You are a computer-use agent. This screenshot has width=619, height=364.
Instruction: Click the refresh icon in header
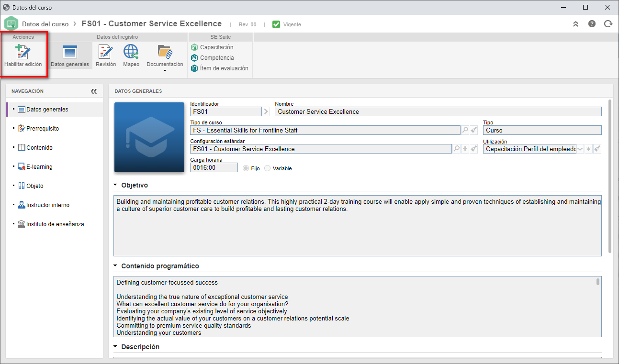coord(608,24)
